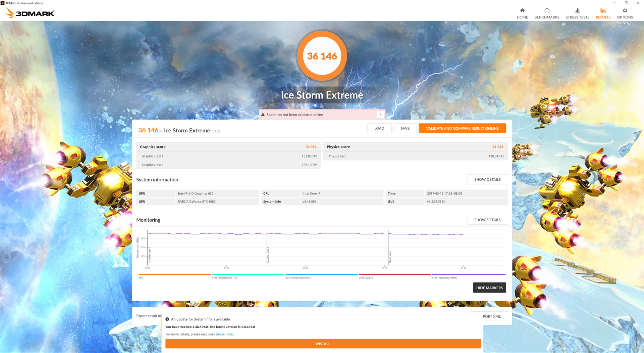The height and width of the screenshot is (353, 644).
Task: Click the HIDE MARKERS button
Action: pos(489,288)
